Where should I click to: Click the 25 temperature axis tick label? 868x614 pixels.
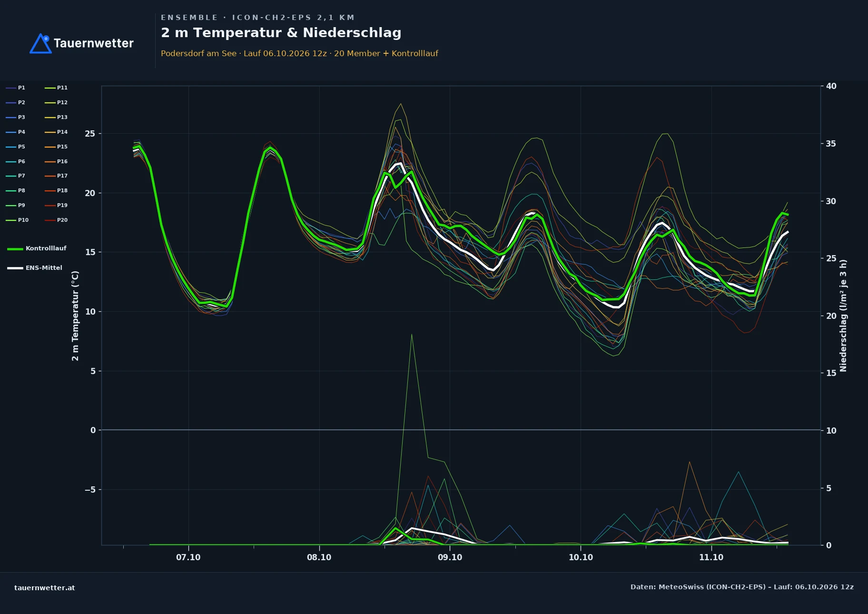click(x=90, y=134)
